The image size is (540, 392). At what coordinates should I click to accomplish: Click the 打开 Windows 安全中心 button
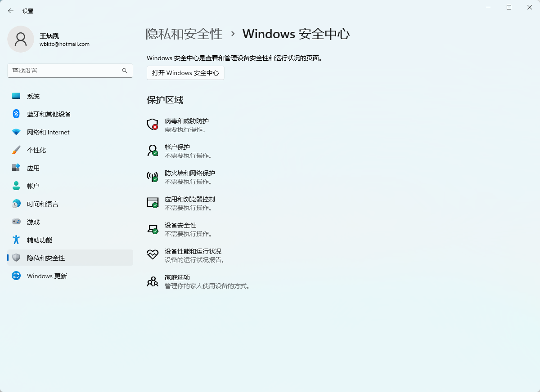coord(185,73)
